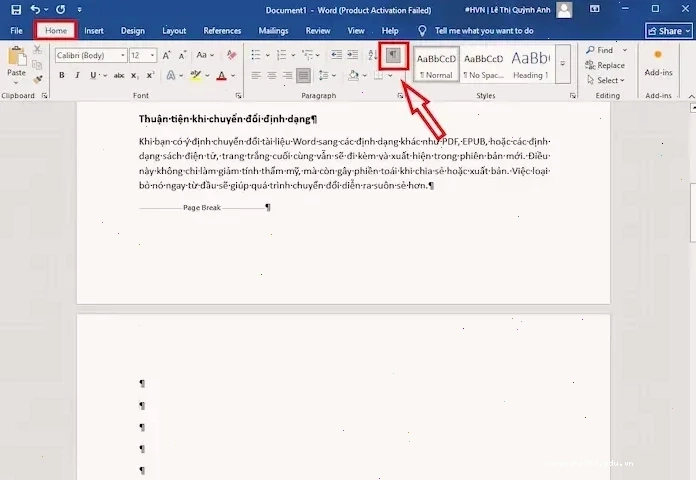Select the No Spacing style
696x480 pixels.
click(483, 65)
